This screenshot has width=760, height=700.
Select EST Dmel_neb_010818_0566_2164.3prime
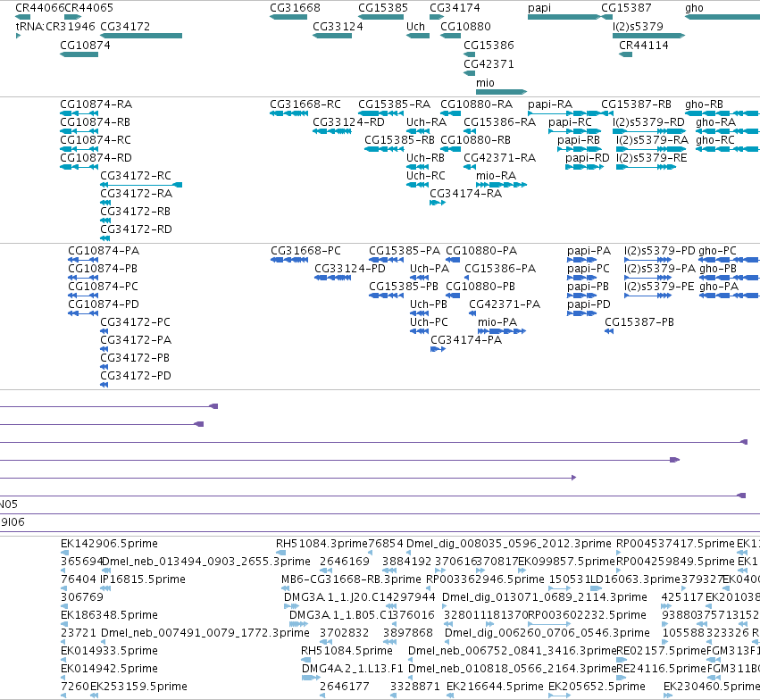[x=512, y=669]
